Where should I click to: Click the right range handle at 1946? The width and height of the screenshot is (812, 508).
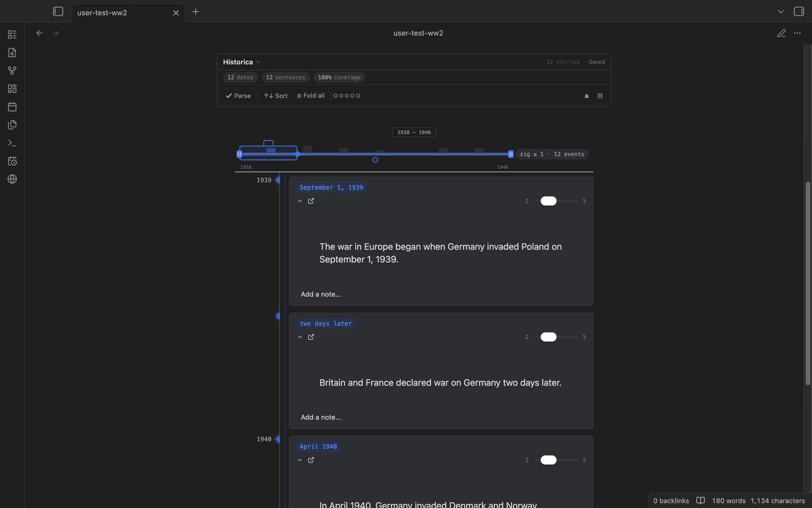[510, 154]
